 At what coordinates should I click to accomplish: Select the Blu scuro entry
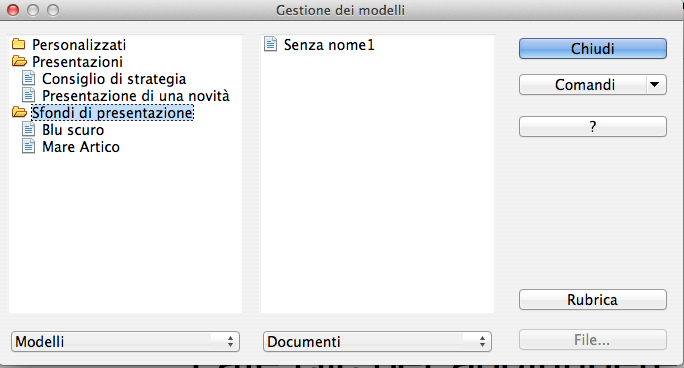click(73, 130)
